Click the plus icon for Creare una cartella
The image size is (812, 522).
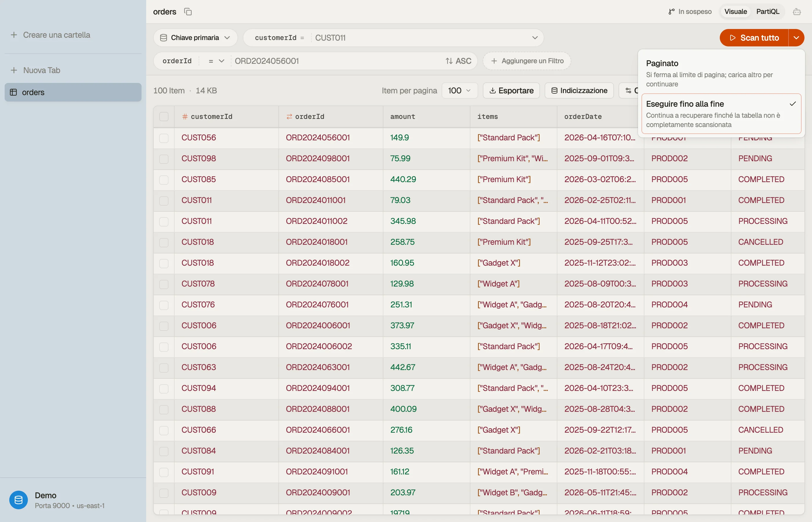click(x=14, y=35)
